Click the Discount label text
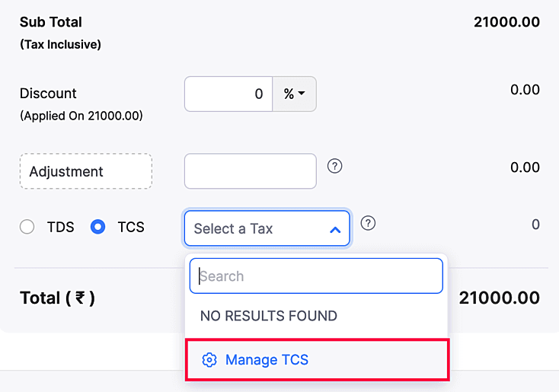This screenshot has width=559, height=392. pyautogui.click(x=48, y=94)
